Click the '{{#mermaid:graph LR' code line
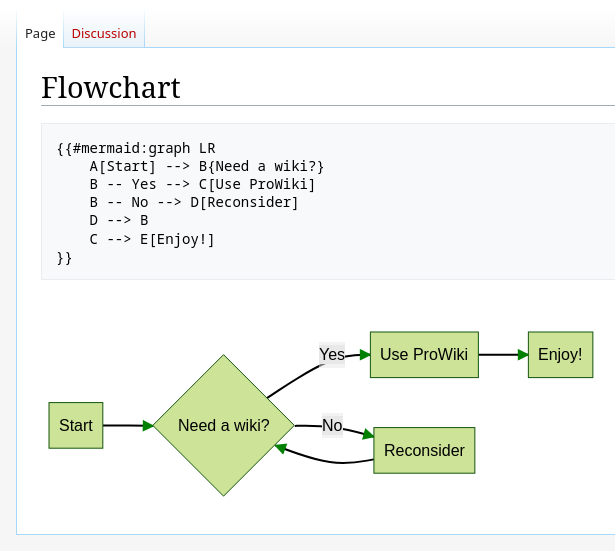Viewport: 615px width, 551px height. click(x=136, y=148)
